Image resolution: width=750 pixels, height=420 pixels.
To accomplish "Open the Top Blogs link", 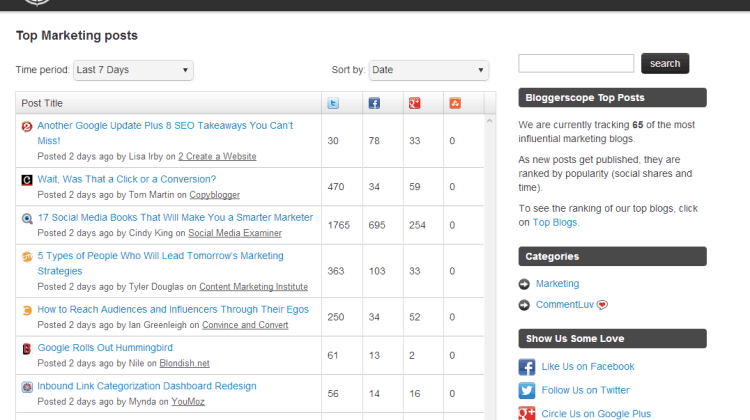I will click(555, 222).
